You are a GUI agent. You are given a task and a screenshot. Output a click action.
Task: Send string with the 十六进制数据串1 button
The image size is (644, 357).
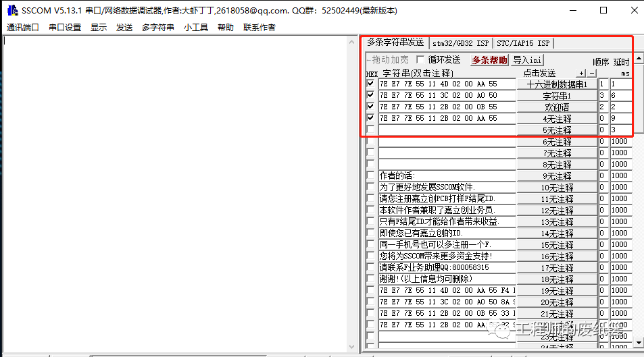pyautogui.click(x=557, y=84)
